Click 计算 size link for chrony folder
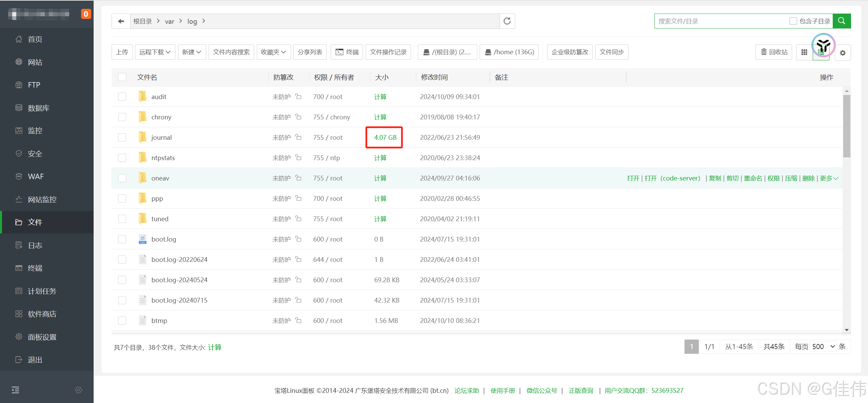Screen dimensions: 868x403 pyautogui.click(x=380, y=117)
